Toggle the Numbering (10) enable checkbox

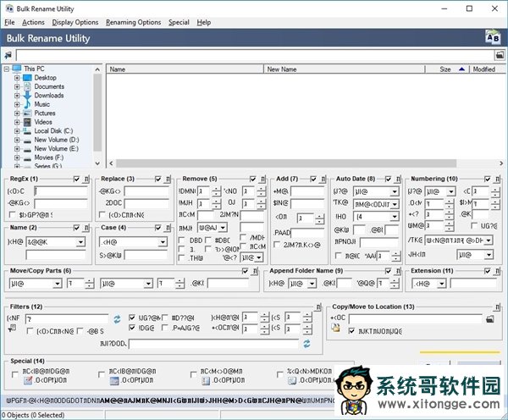[x=489, y=180]
